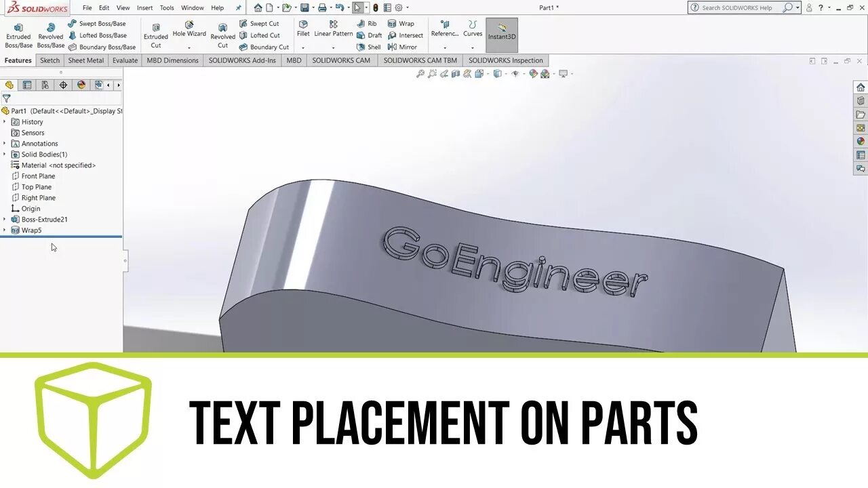Screen dimensions: 868x488
Task: Select the Mirror feature tool
Action: (405, 46)
